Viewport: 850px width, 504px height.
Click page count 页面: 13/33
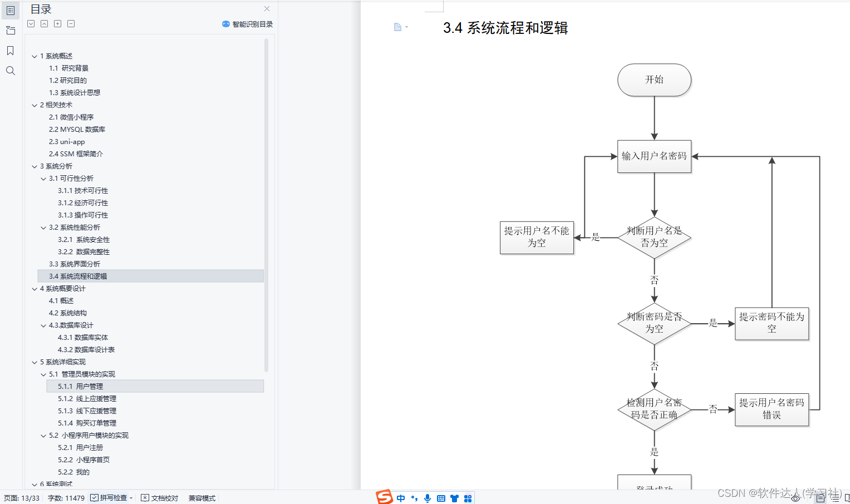22,498
